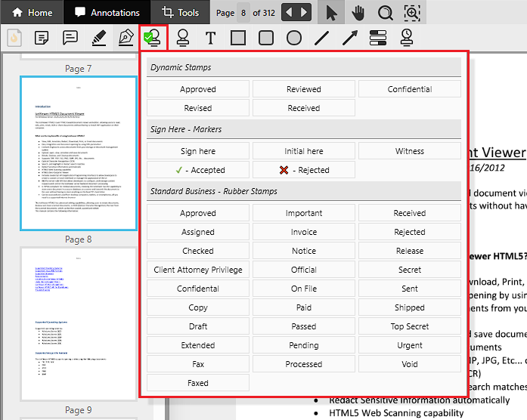The image size is (527, 420).
Task: Go to the Home tab
Action: pyautogui.click(x=33, y=13)
